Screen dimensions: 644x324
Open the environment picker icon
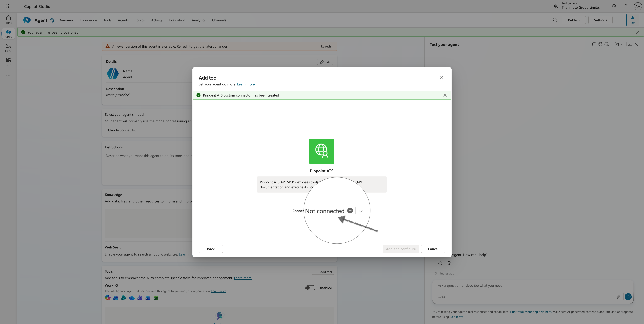point(555,7)
